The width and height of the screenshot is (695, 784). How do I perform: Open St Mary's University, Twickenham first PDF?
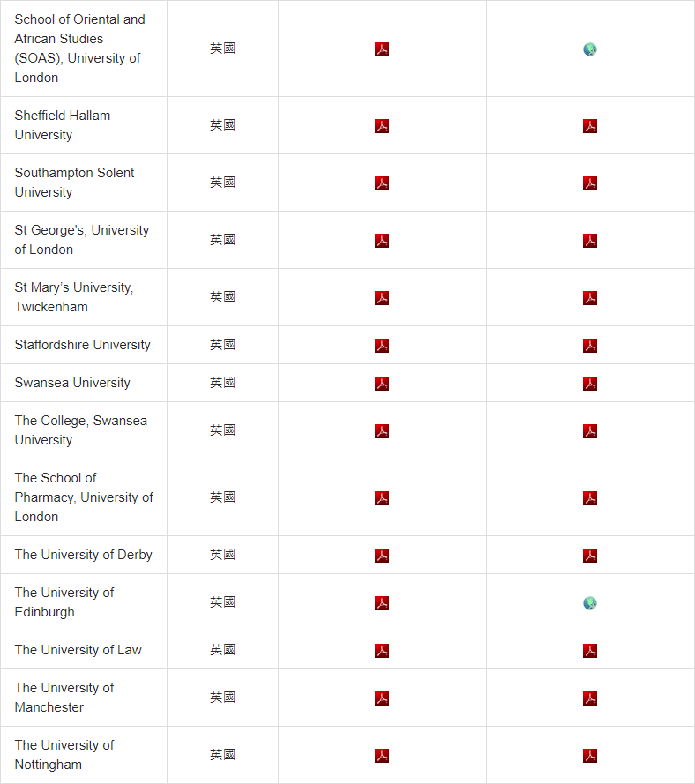click(382, 298)
